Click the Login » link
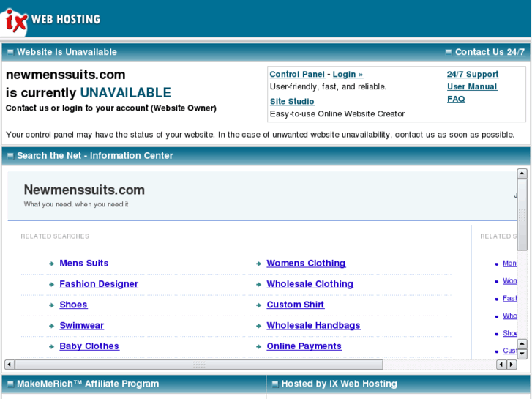532x399 pixels. pyautogui.click(x=348, y=74)
